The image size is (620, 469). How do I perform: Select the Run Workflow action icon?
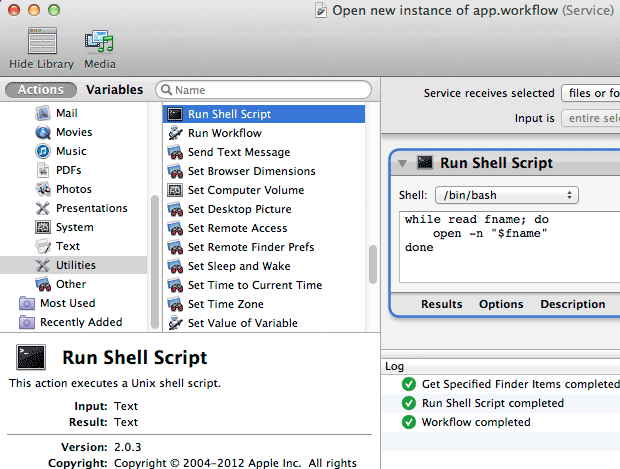[175, 133]
